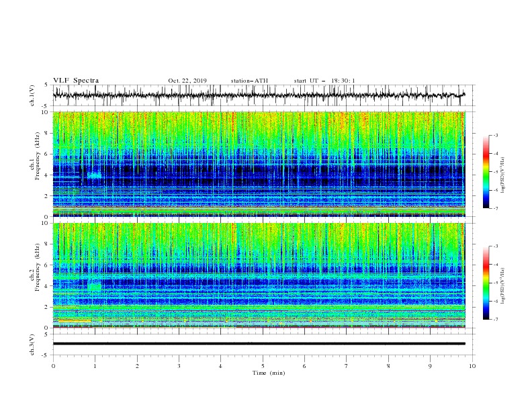Click time axis tick label "1"
This screenshot has width=532, height=411.
point(95,366)
